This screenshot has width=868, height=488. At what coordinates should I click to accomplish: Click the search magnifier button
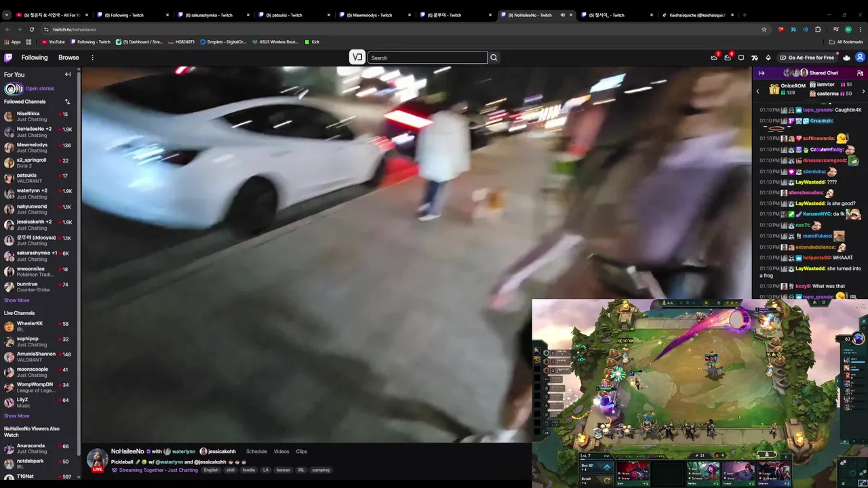point(494,58)
